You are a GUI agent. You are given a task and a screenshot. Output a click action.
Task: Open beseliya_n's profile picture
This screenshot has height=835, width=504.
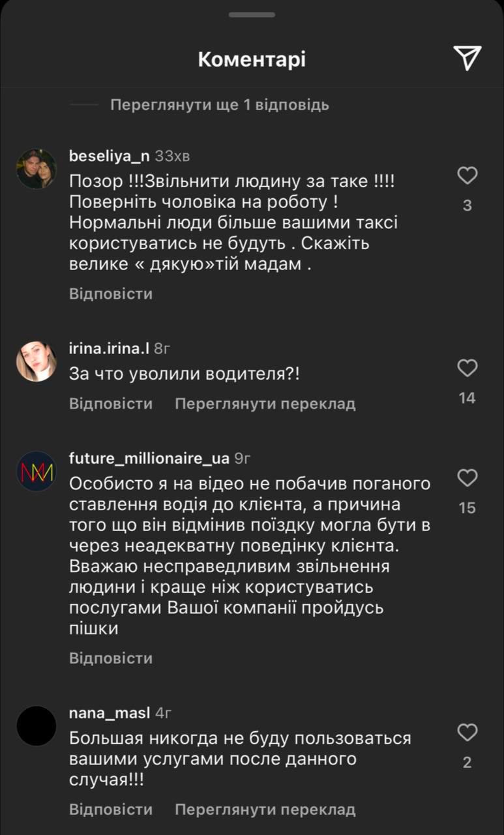coord(37,168)
